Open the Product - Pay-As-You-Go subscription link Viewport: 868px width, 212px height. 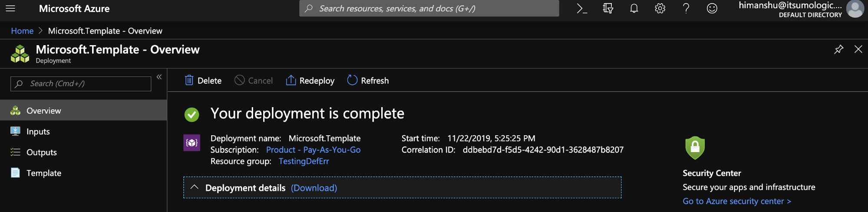(x=313, y=150)
